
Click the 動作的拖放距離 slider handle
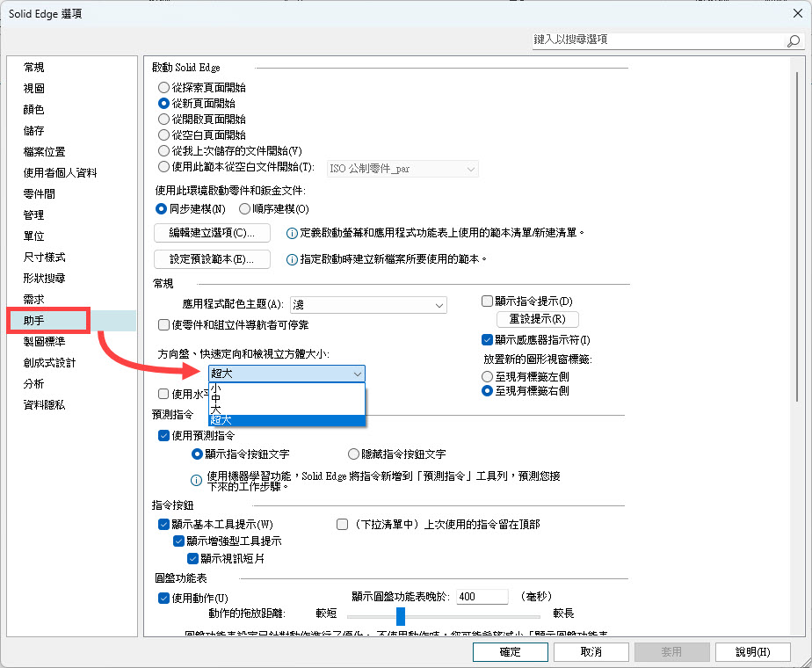pos(401,615)
